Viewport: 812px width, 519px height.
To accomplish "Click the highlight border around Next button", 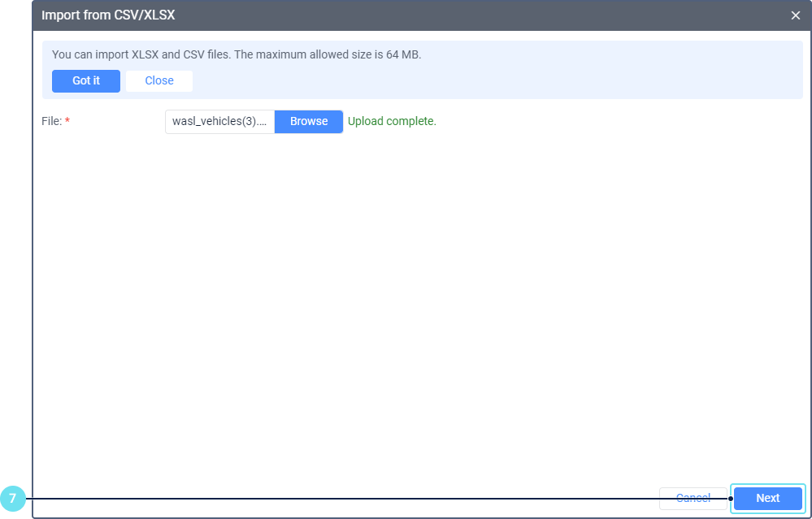I will [x=767, y=486].
